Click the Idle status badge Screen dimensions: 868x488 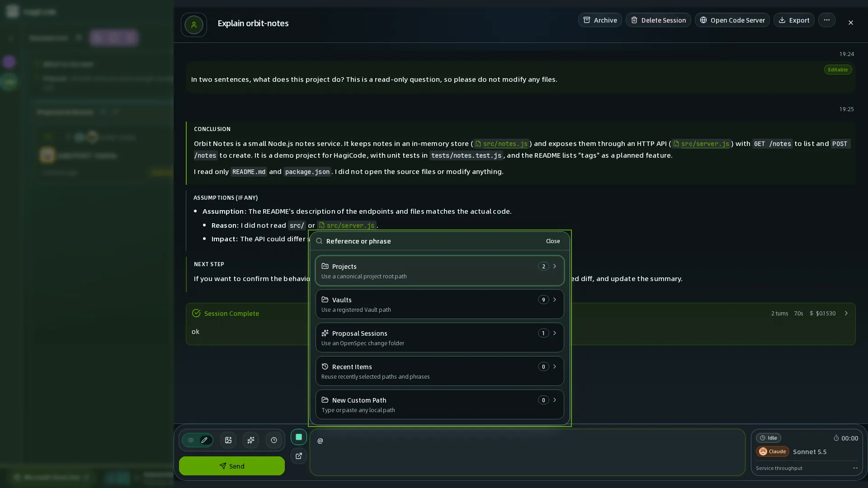tap(768, 438)
